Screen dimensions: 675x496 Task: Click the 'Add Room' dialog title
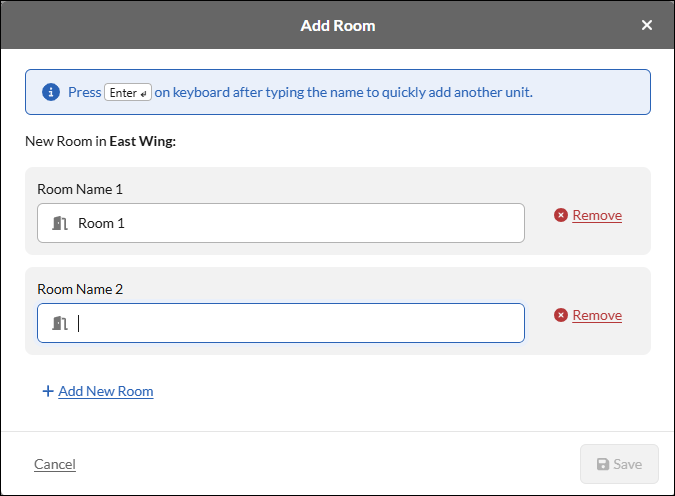(338, 25)
